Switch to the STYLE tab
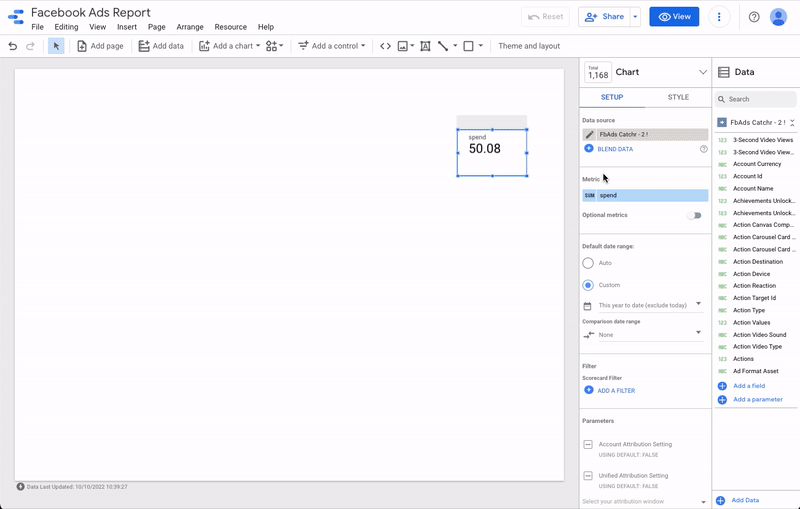The height and width of the screenshot is (509, 800). point(678,97)
